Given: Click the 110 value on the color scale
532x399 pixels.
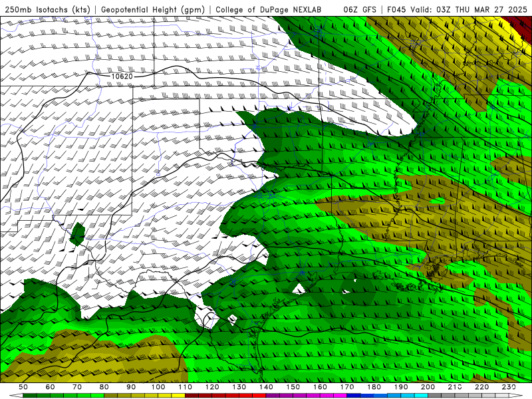Looking at the screenshot, I should [186, 387].
